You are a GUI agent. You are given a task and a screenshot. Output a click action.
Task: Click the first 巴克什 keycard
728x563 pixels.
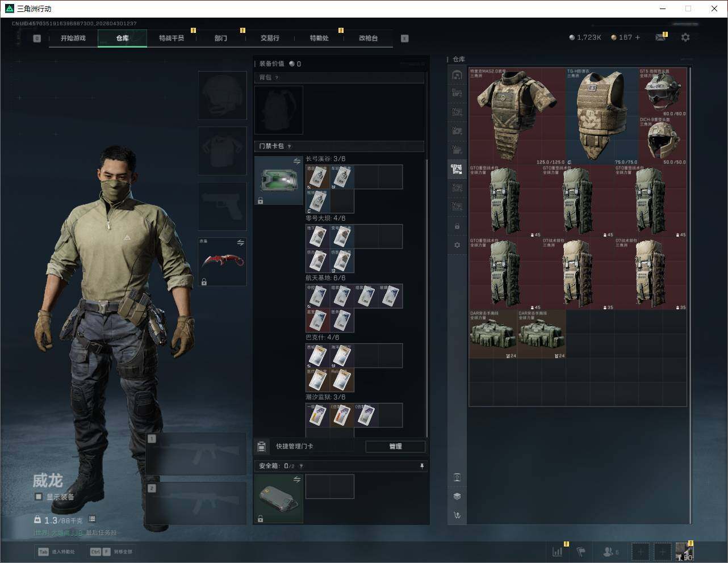[318, 356]
